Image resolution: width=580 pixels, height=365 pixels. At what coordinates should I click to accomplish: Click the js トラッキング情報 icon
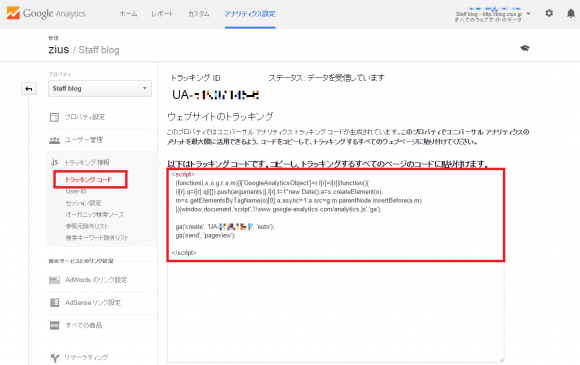pos(54,162)
